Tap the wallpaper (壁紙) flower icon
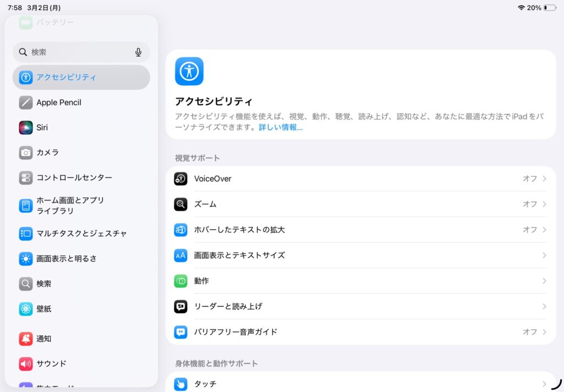 pos(26,309)
